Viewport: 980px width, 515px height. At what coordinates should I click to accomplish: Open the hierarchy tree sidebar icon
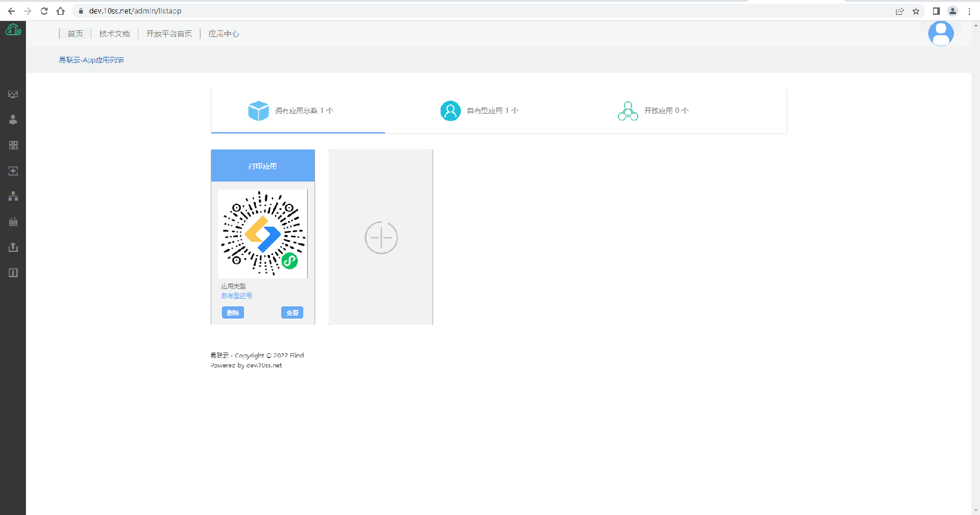coord(13,196)
